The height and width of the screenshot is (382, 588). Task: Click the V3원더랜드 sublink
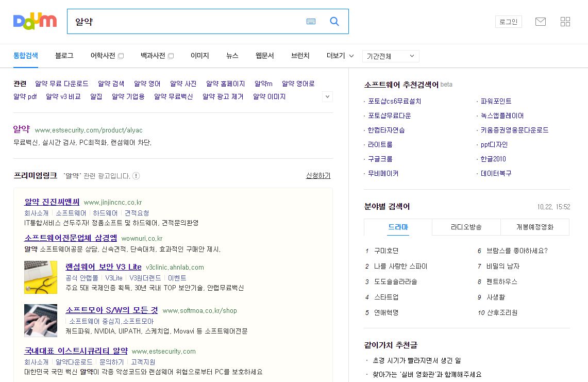coord(145,278)
